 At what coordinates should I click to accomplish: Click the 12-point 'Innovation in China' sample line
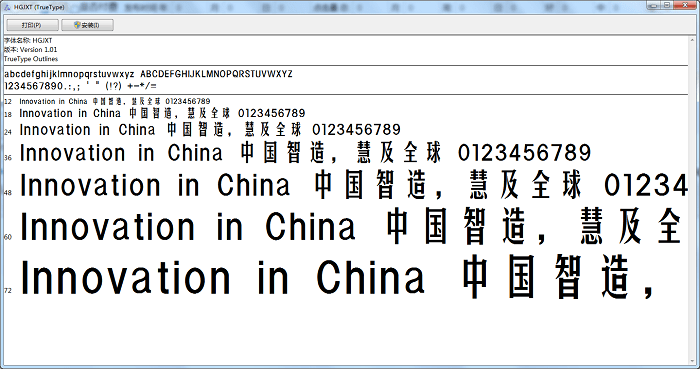point(115,102)
